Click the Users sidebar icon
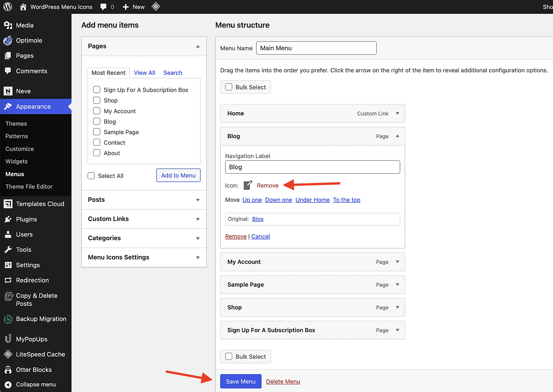The image size is (553, 392). click(x=8, y=234)
